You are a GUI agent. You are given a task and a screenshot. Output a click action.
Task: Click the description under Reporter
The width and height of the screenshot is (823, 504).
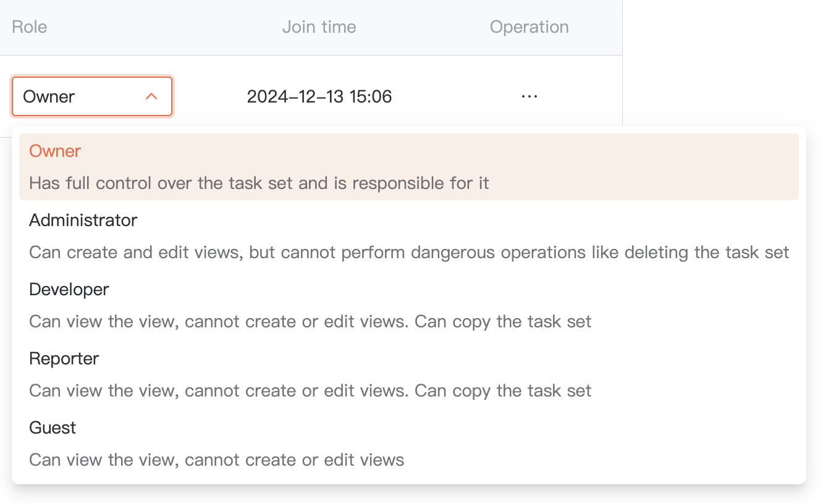(x=310, y=391)
